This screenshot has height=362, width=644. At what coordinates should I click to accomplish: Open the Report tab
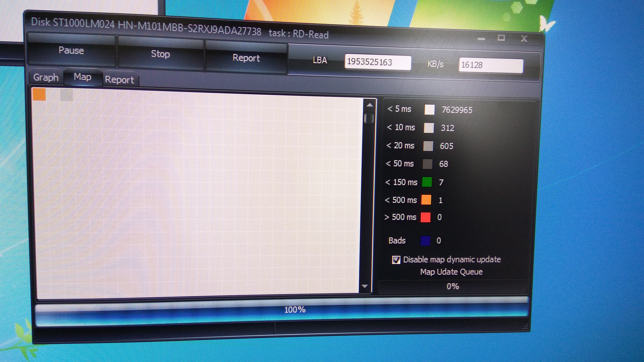point(119,80)
